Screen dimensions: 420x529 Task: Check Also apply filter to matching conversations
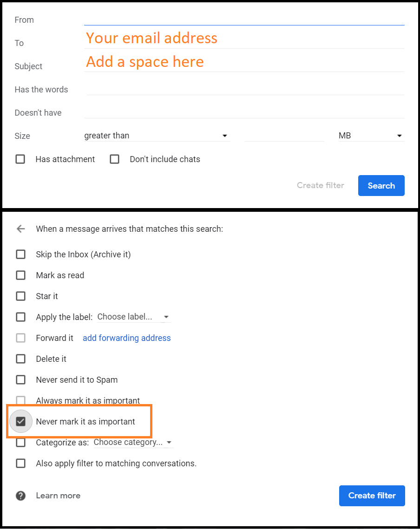(x=20, y=464)
